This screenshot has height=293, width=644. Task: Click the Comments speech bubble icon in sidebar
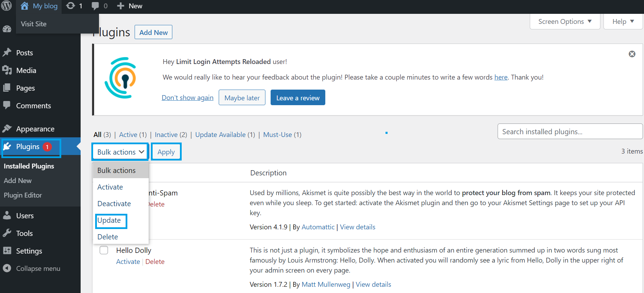click(x=7, y=105)
